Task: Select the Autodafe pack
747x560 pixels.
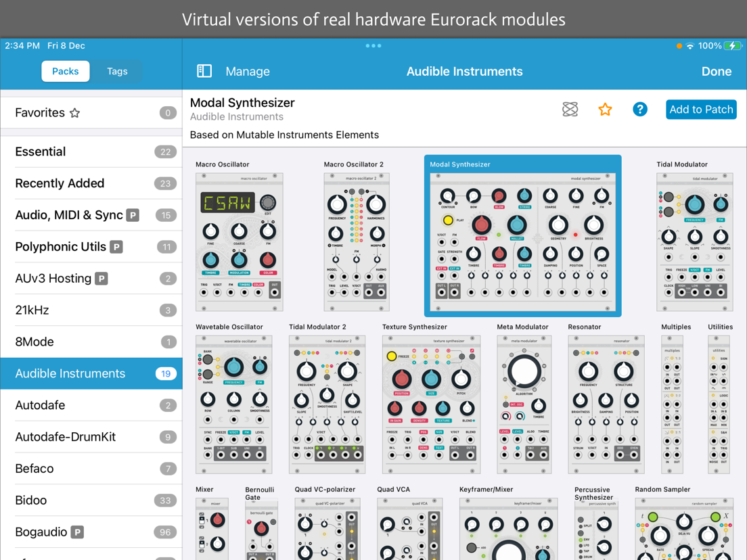Action: pos(91,405)
